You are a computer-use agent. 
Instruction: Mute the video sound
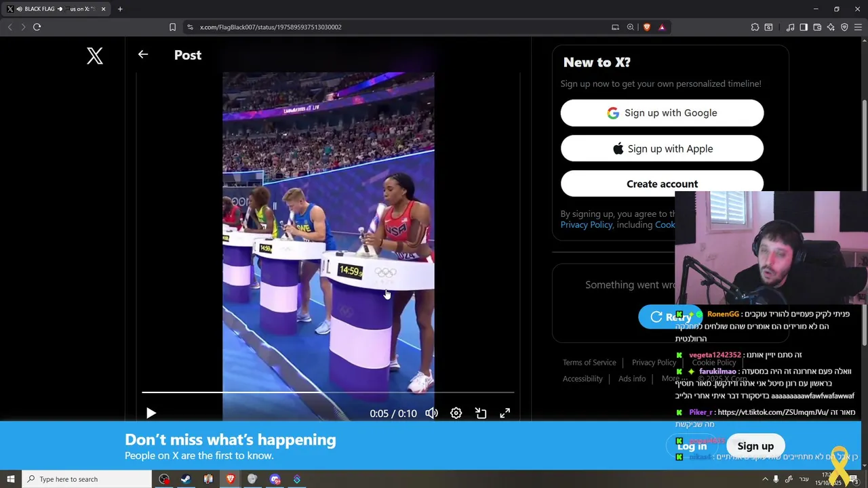pos(431,413)
